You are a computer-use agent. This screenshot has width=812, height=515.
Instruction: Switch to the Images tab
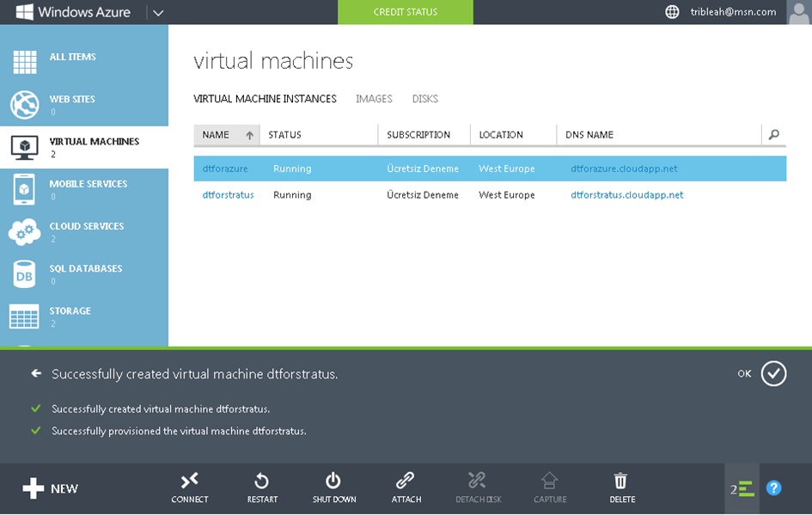[x=375, y=99]
